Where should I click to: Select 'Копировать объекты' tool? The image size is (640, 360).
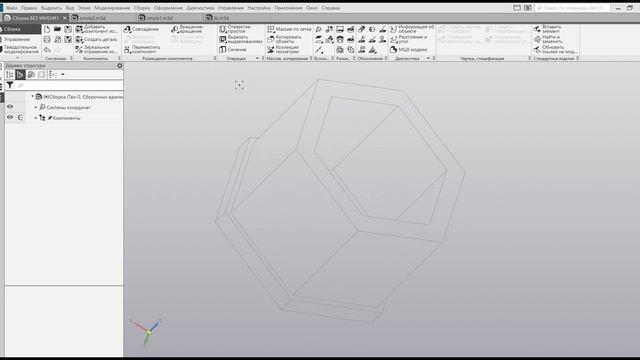284,39
